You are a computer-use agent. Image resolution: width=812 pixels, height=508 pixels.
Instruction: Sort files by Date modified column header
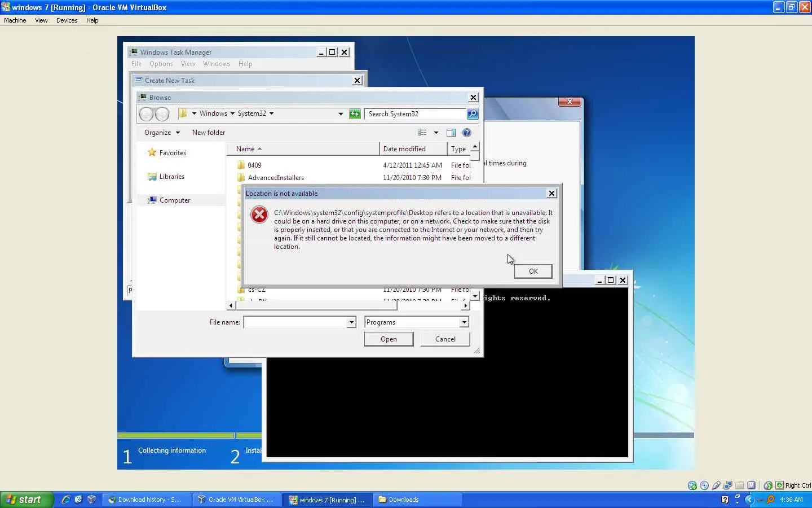pos(413,149)
